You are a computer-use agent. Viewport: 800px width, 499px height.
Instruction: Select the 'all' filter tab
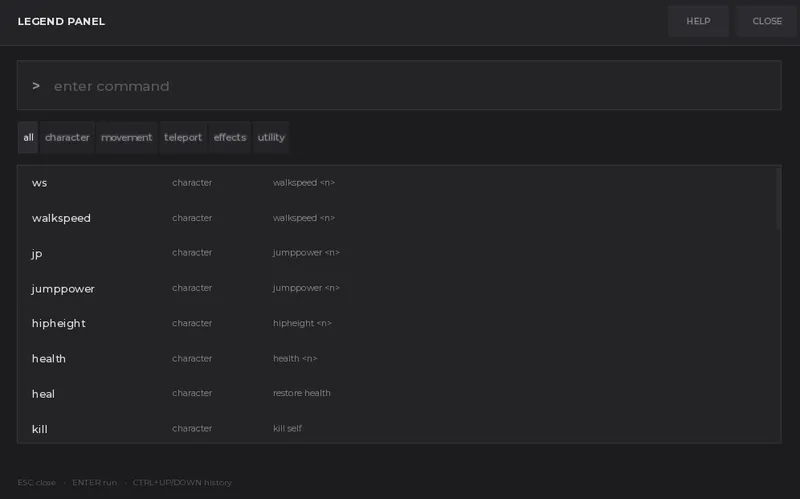[28, 137]
